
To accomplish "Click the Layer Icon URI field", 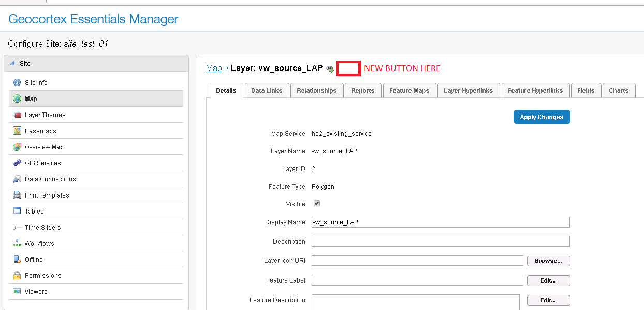I will [417, 261].
